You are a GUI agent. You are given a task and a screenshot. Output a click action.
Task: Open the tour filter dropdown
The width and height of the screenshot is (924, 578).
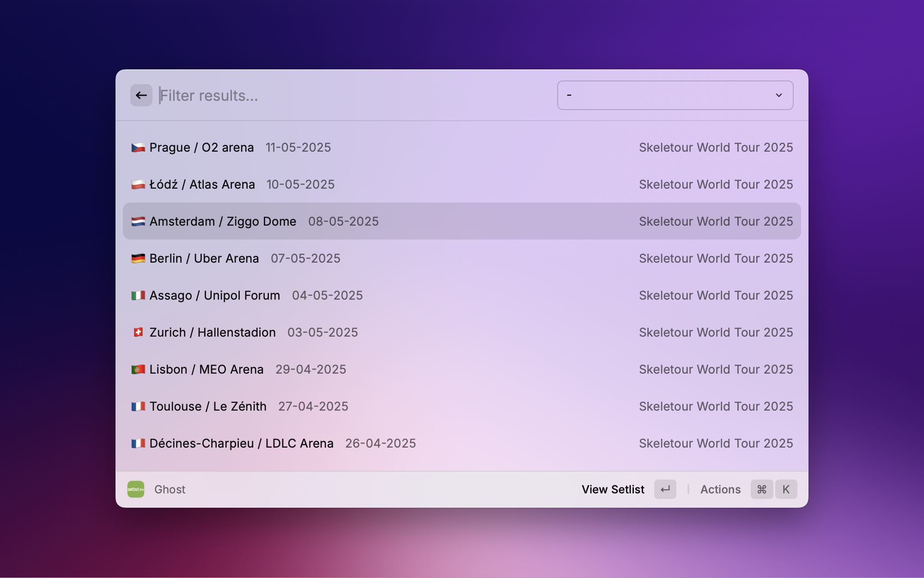click(675, 95)
